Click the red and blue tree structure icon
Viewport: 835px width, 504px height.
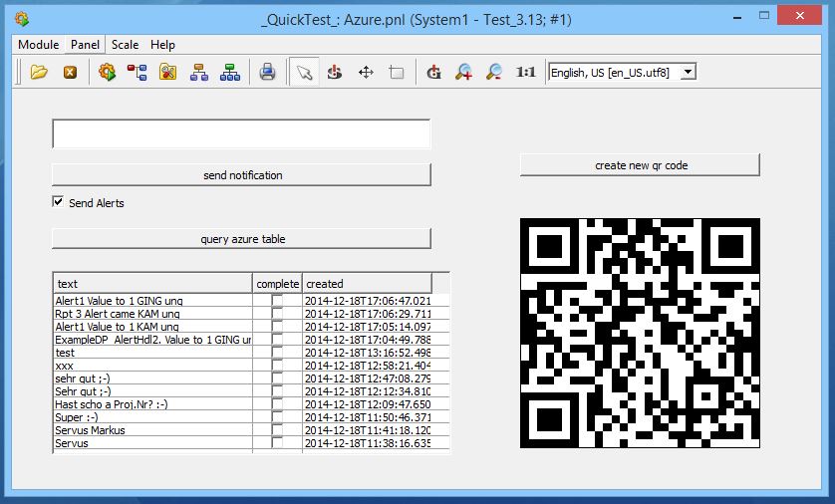(137, 72)
